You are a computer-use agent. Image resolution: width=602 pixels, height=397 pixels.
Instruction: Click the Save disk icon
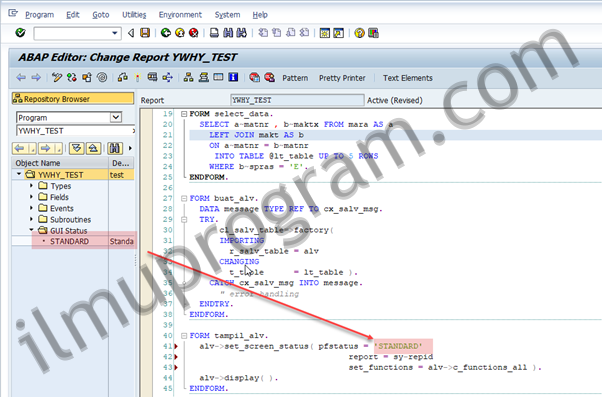[x=145, y=33]
